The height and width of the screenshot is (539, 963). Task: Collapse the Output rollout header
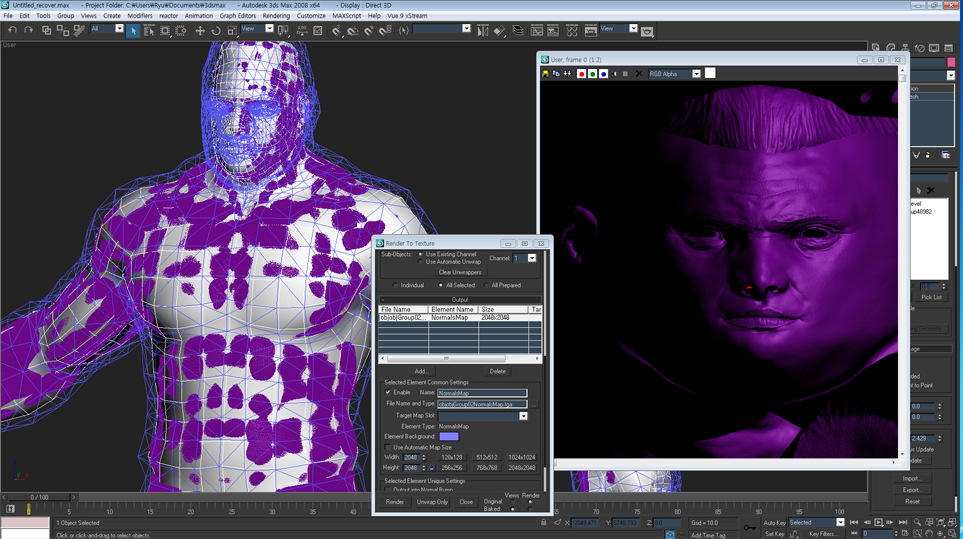[459, 300]
